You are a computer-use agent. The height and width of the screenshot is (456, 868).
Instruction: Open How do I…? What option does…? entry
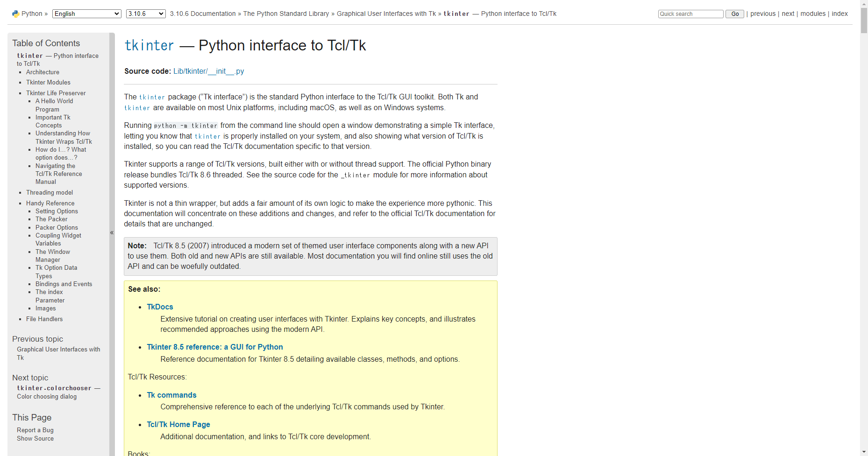[61, 154]
